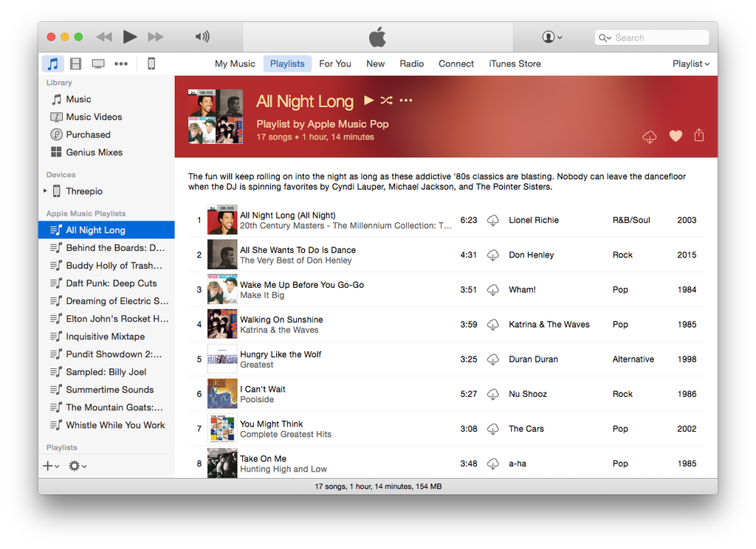Open the Playlist view dropdown
This screenshot has width=756, height=549.
coord(690,63)
